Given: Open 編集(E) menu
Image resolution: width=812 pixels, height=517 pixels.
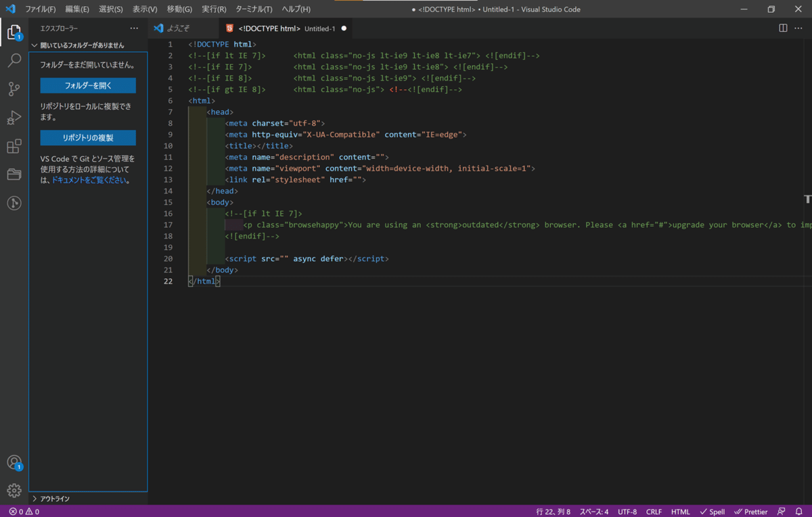Looking at the screenshot, I should [77, 9].
